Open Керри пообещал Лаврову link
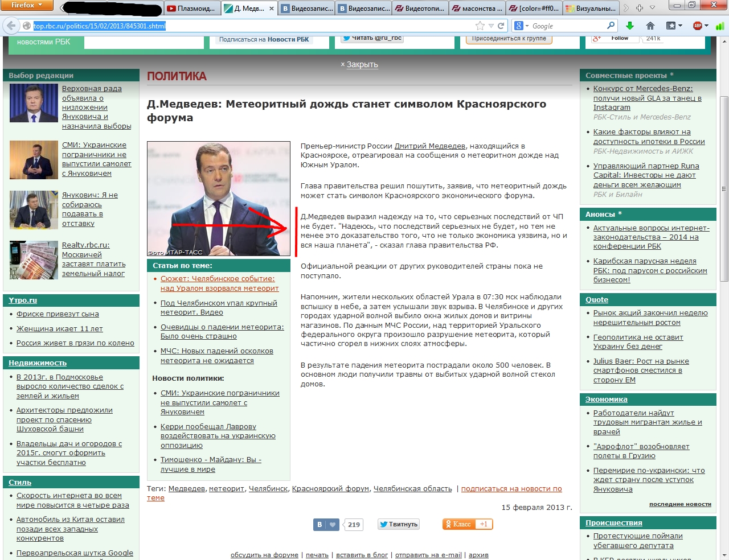The image size is (729, 560). [x=218, y=436]
